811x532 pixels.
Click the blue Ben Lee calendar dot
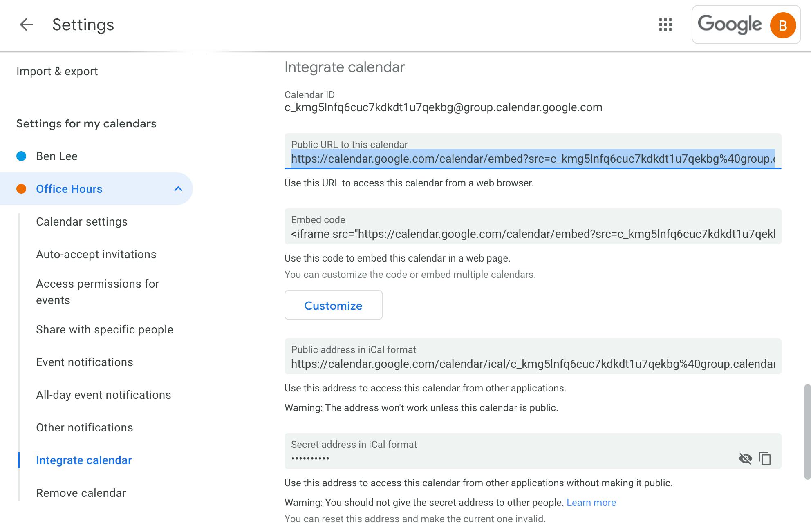(21, 156)
